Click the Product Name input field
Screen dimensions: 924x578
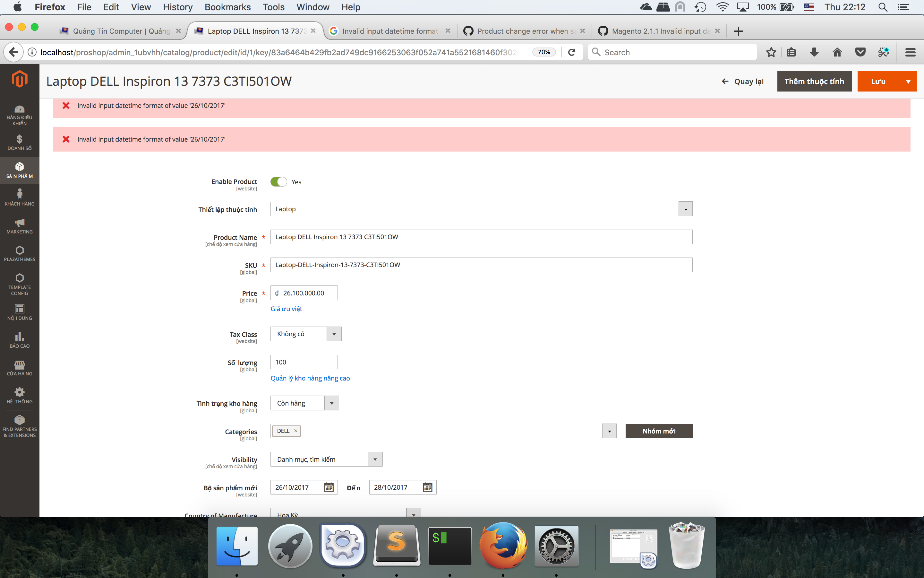(481, 237)
